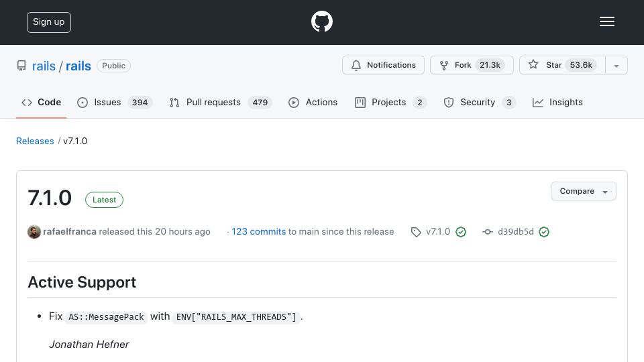
Task: Click the pull requests count badge 479
Action: click(260, 102)
